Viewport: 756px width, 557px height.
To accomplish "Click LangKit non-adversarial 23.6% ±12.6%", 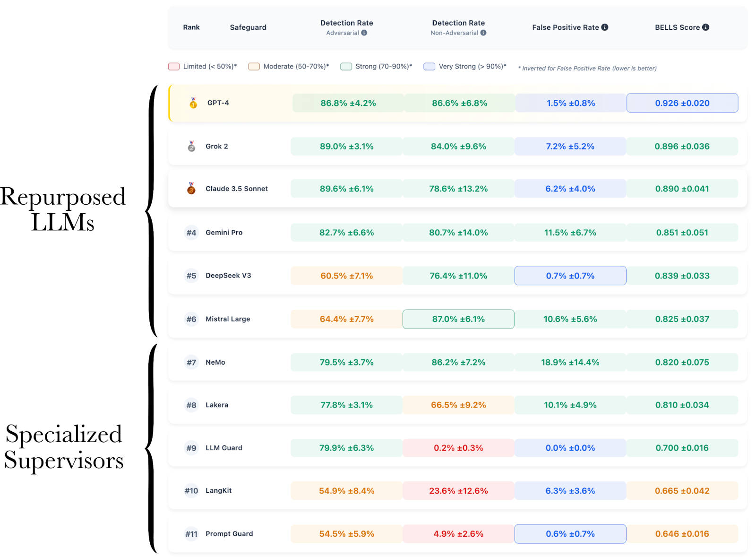I will (x=458, y=491).
